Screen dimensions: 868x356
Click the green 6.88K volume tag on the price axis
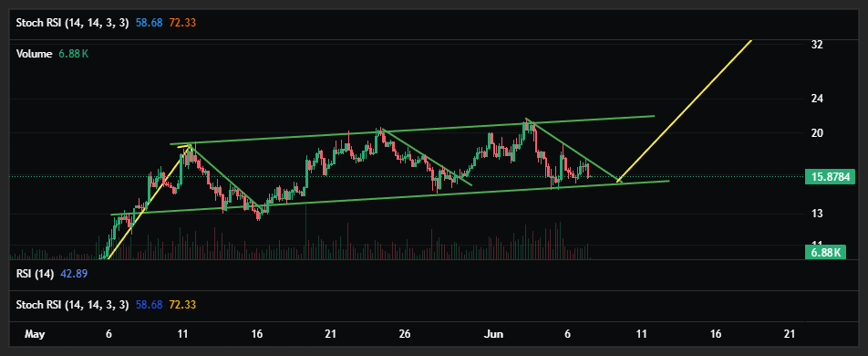(825, 253)
